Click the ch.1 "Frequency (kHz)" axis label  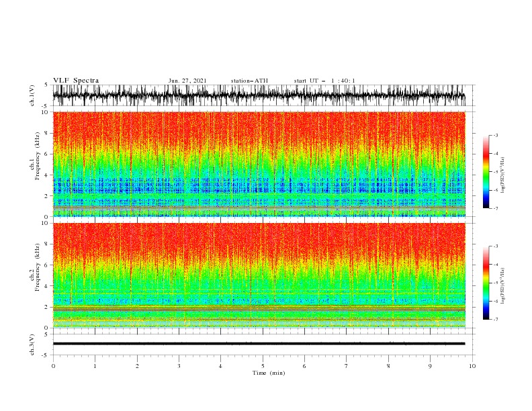click(x=38, y=156)
